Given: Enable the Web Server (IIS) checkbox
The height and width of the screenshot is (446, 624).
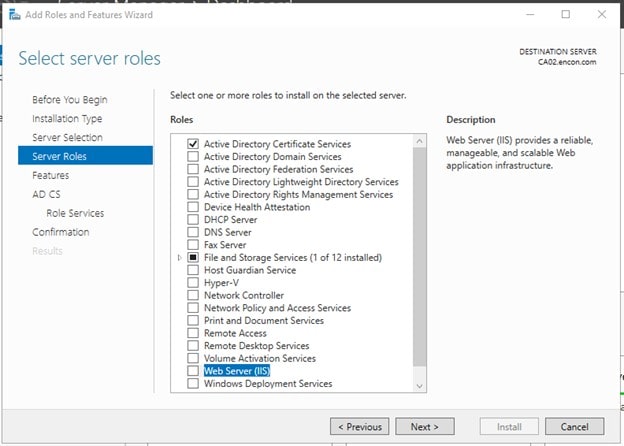Looking at the screenshot, I should pos(194,371).
